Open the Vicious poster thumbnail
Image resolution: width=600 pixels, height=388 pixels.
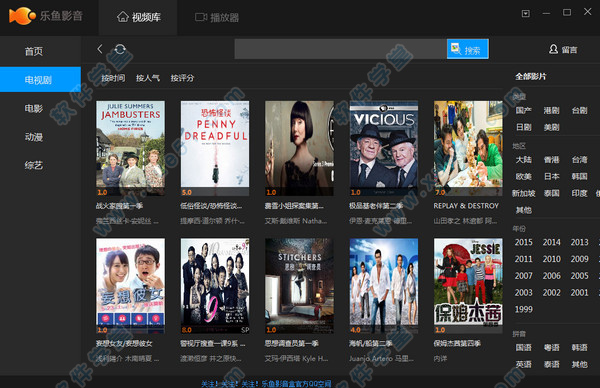(384, 148)
